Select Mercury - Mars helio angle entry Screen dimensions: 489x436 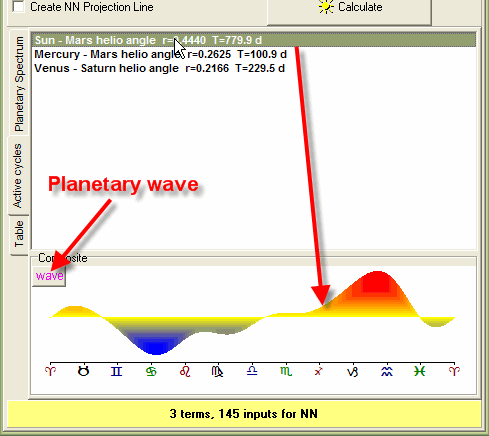click(x=160, y=54)
